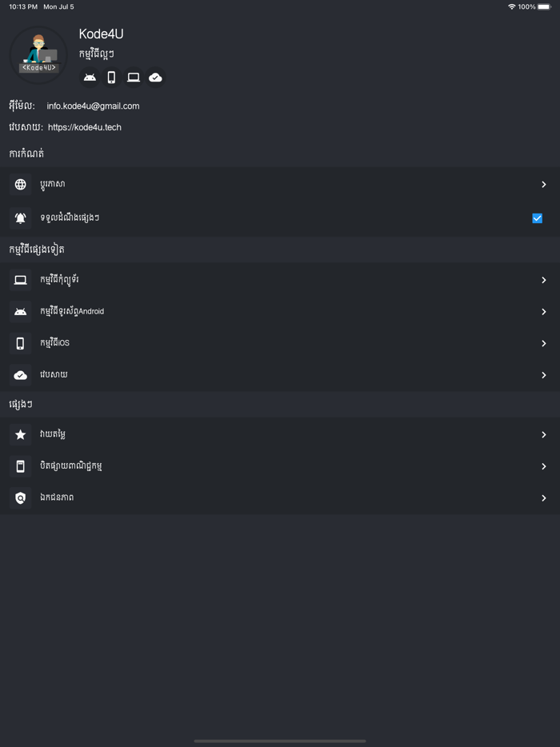The width and height of the screenshot is (560, 747).
Task: Click the globe language icon
Action: pyautogui.click(x=21, y=185)
